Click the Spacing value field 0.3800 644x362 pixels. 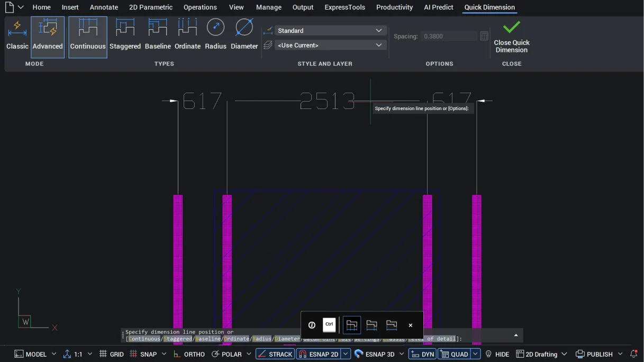[x=449, y=37]
